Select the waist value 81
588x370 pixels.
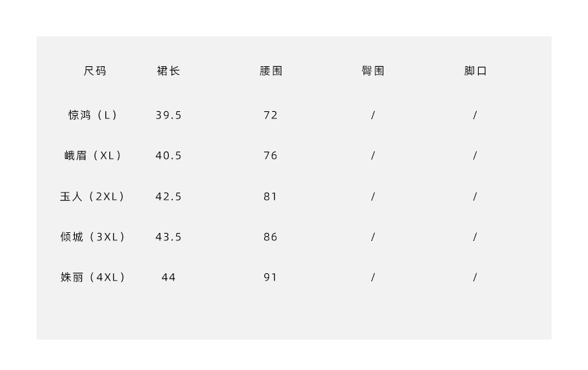click(270, 197)
